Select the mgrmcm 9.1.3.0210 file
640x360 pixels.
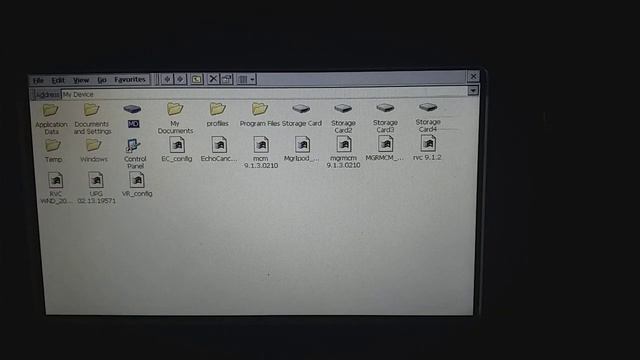(343, 152)
